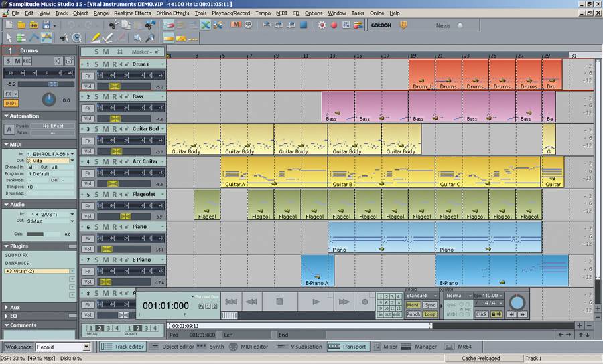Select the clock Timestretch mouse tool
Screen dimensions: 603x364
(77, 38)
